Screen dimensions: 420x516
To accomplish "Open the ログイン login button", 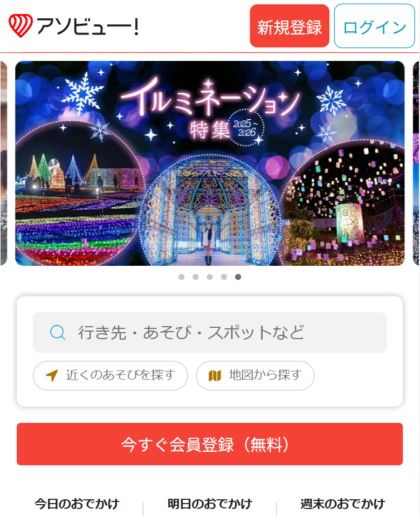I will (375, 26).
